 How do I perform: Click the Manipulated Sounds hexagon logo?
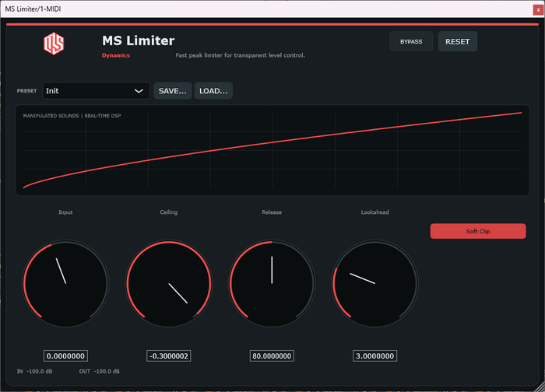coord(54,44)
